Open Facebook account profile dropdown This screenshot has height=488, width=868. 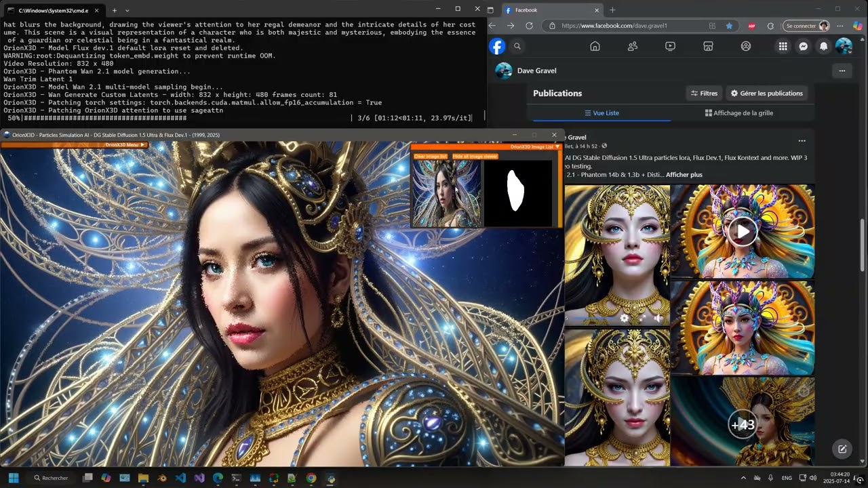(844, 46)
